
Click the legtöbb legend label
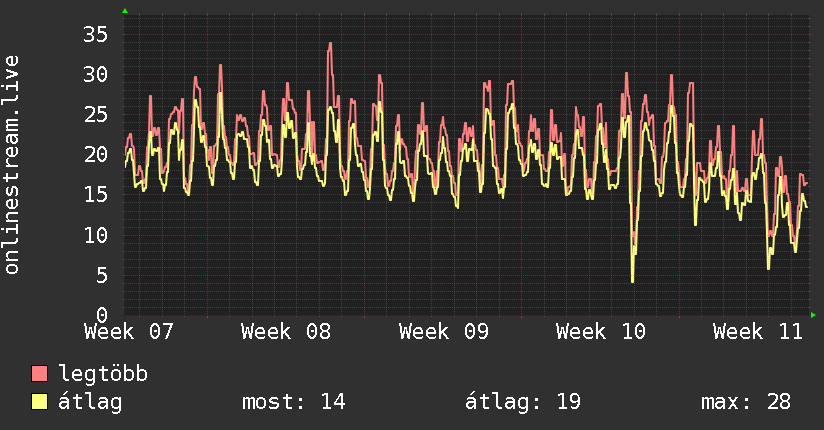[103, 373]
